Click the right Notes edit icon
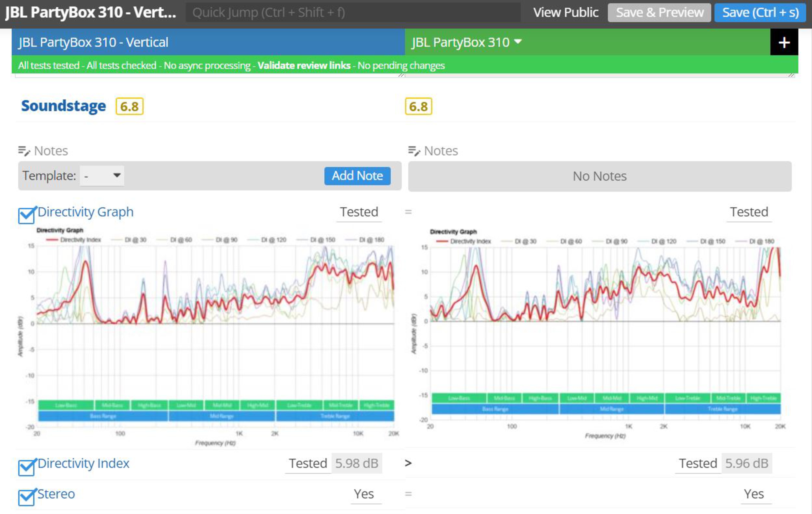This screenshot has height=514, width=812. point(414,151)
